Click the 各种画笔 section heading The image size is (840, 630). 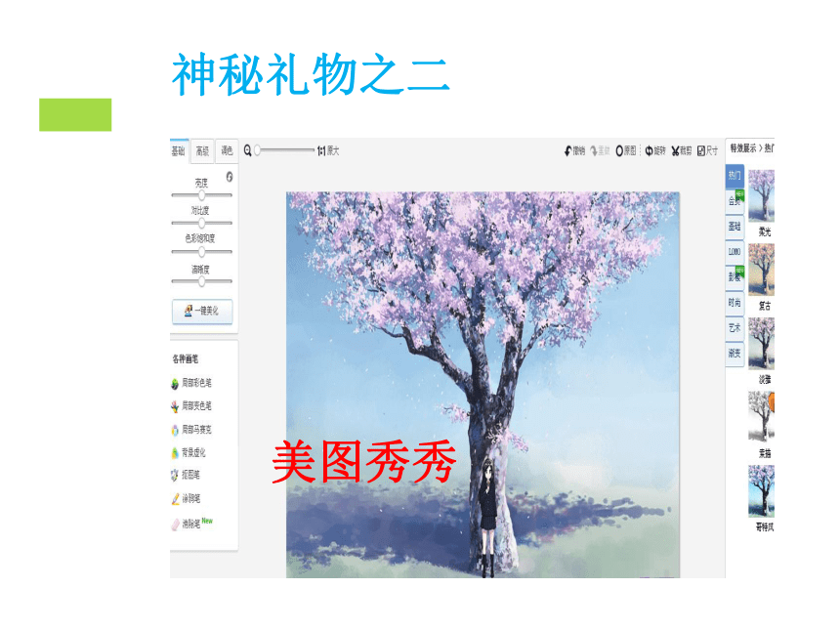(186, 358)
